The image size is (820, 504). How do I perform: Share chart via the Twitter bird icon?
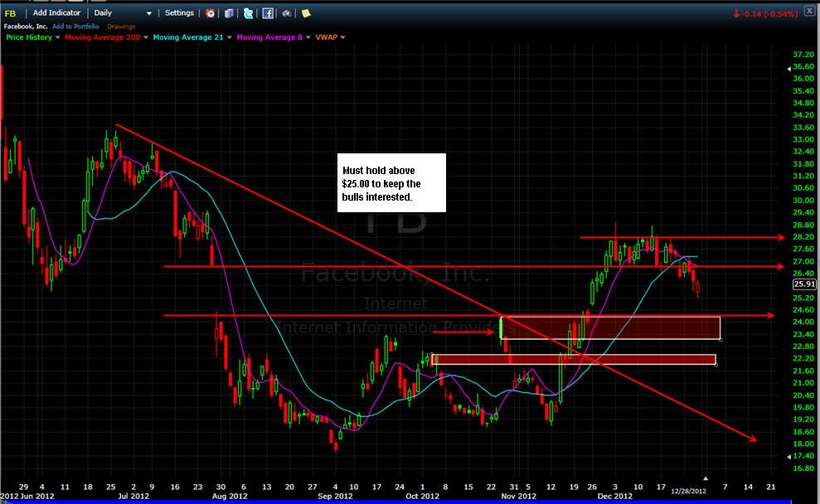point(249,13)
